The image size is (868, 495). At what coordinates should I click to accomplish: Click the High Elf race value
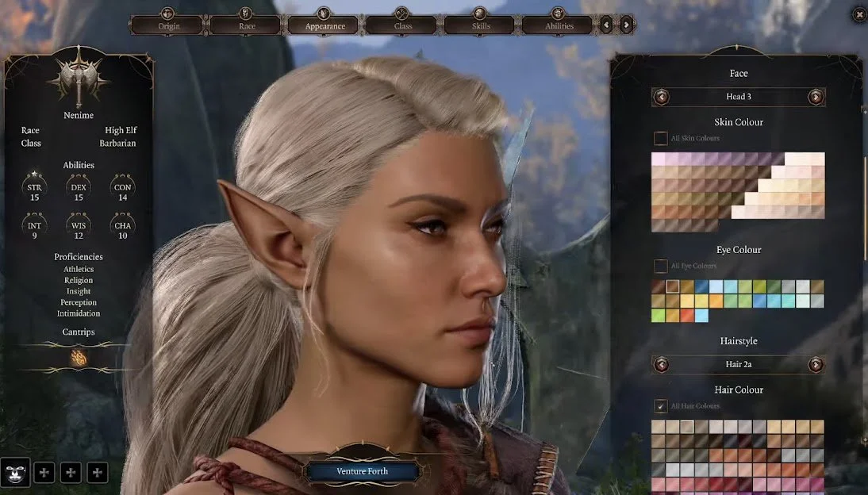[121, 130]
